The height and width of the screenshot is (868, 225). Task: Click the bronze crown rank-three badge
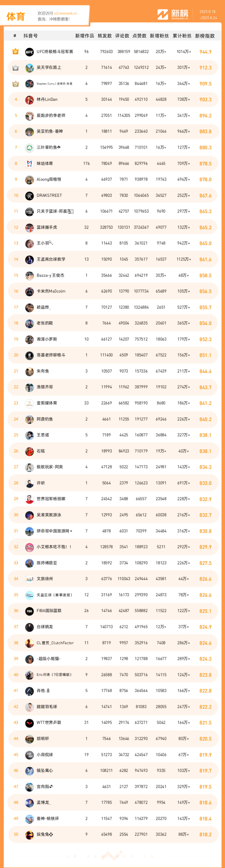tap(15, 84)
